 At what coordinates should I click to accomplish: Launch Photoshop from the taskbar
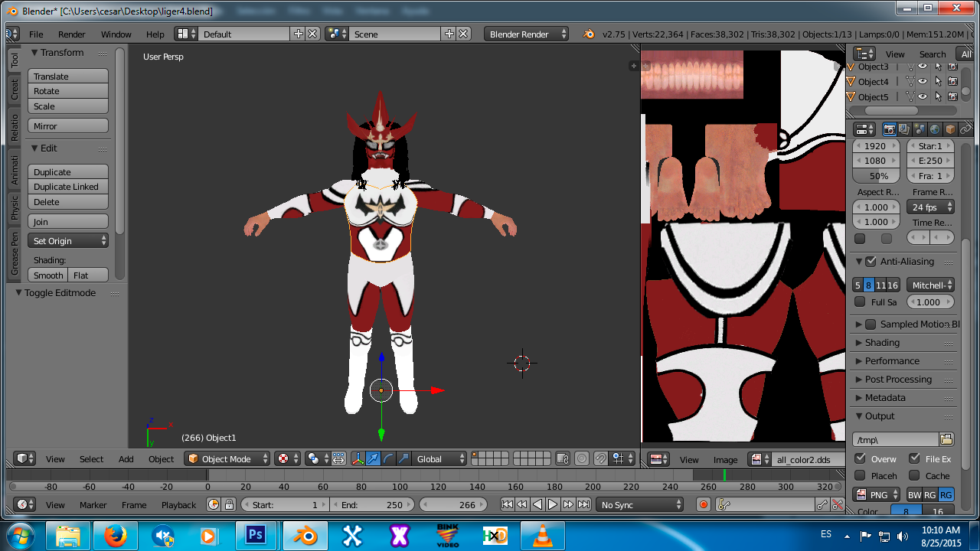tap(256, 535)
